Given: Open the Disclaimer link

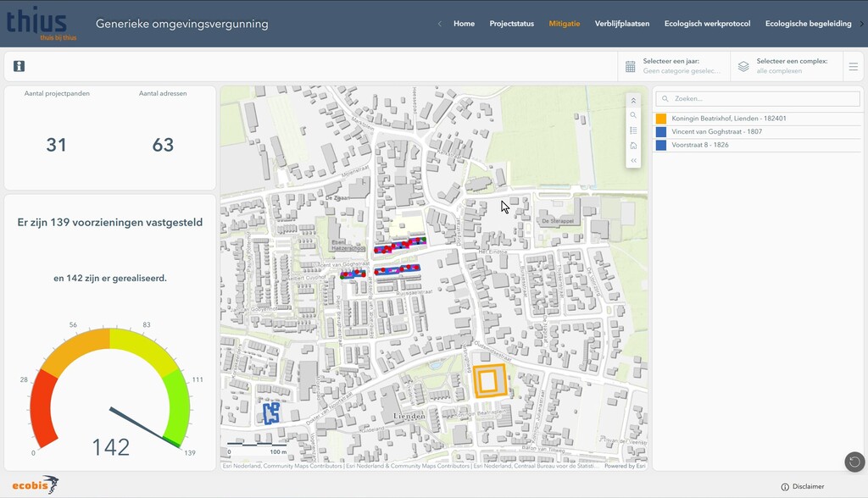Looking at the screenshot, I should (808, 487).
